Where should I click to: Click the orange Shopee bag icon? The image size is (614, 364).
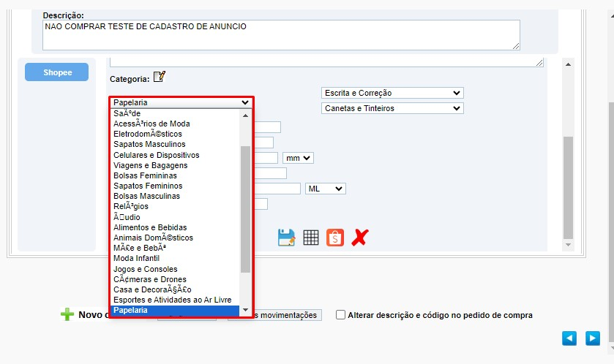pyautogui.click(x=335, y=238)
